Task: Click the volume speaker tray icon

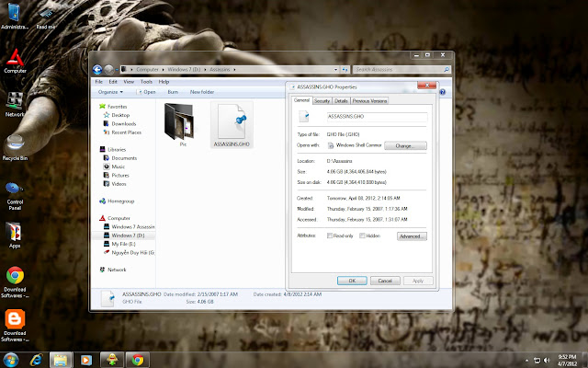Action: (547, 360)
